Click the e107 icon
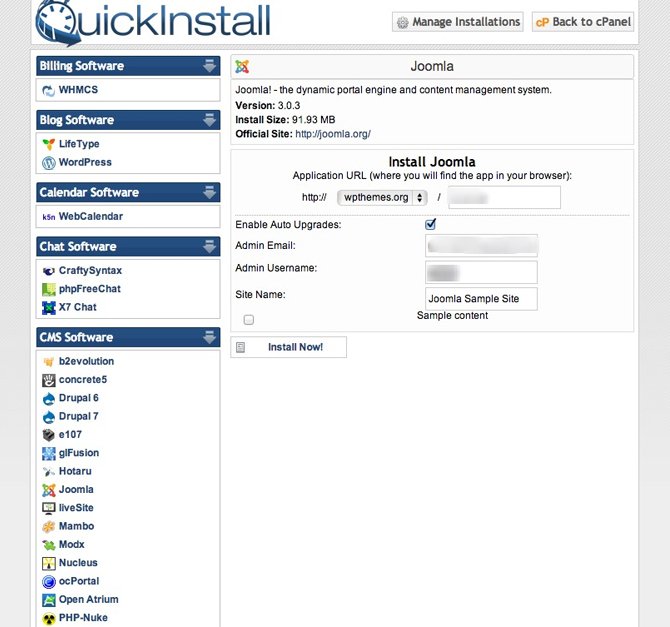Screen dimensions: 670x627 click(48, 435)
